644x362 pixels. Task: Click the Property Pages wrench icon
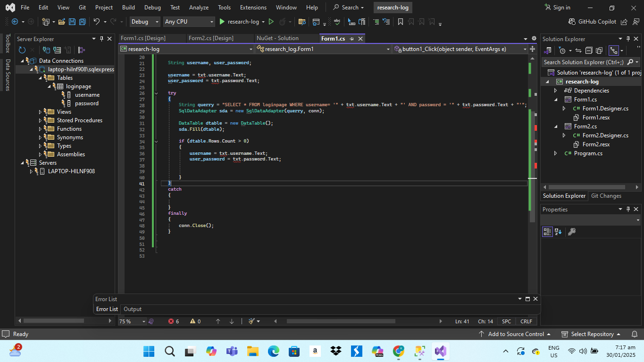tap(572, 232)
